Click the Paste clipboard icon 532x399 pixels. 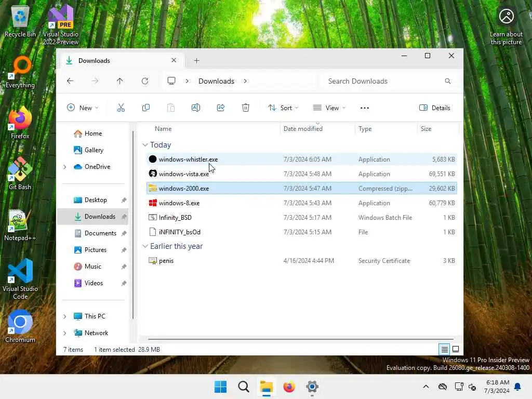(x=171, y=108)
